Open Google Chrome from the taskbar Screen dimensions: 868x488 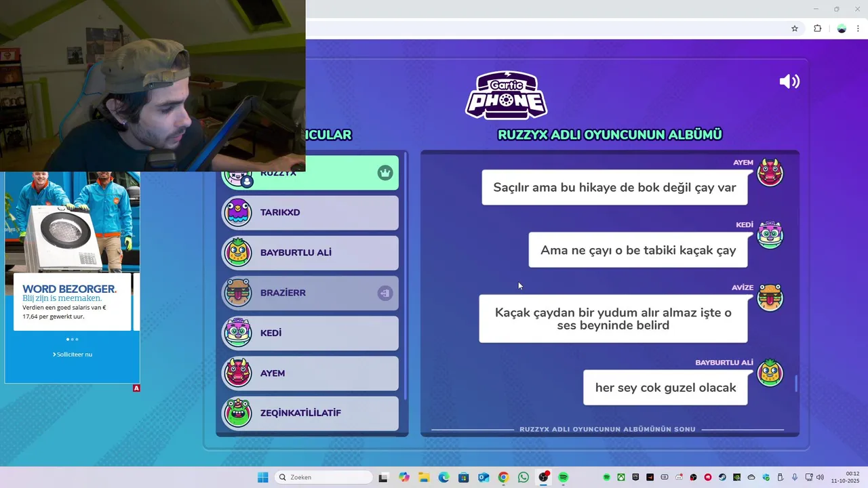[x=503, y=477]
